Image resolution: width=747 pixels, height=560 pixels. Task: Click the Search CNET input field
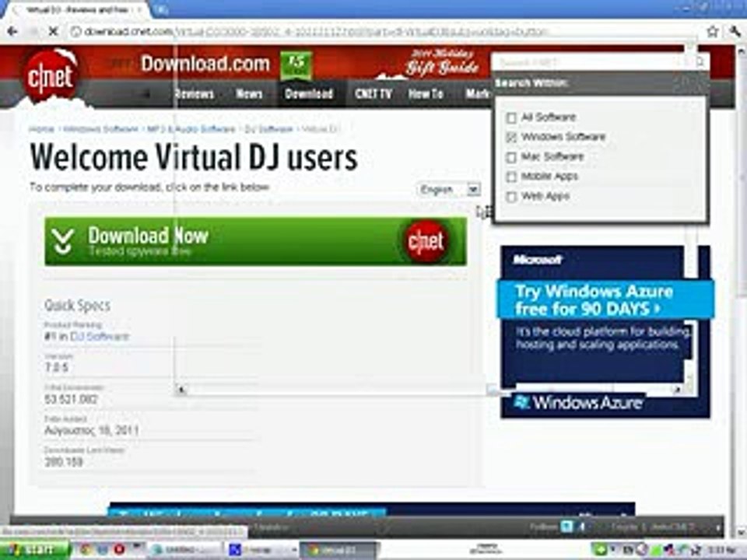point(591,62)
